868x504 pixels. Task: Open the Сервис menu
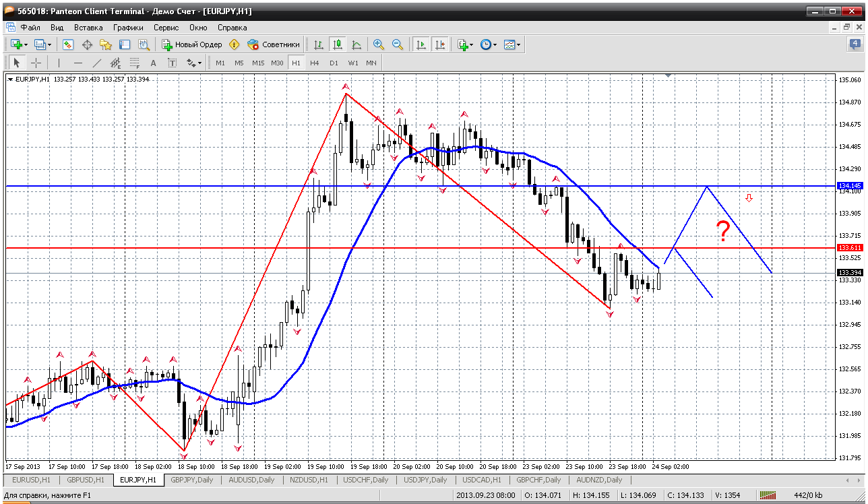point(166,28)
